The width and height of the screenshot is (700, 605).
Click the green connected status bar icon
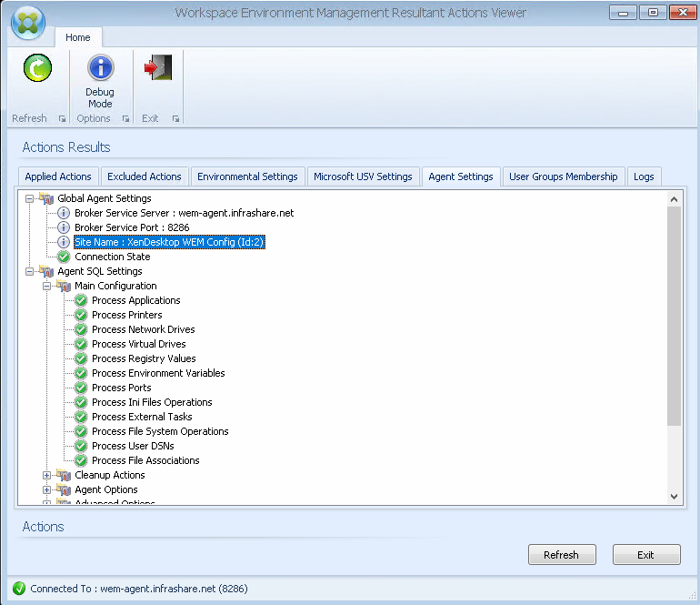19,589
